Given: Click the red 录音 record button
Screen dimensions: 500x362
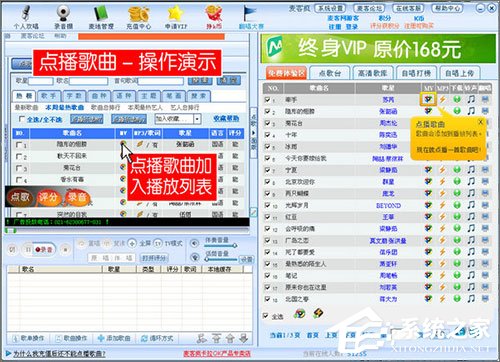Looking at the screenshot, I should pos(44,249).
